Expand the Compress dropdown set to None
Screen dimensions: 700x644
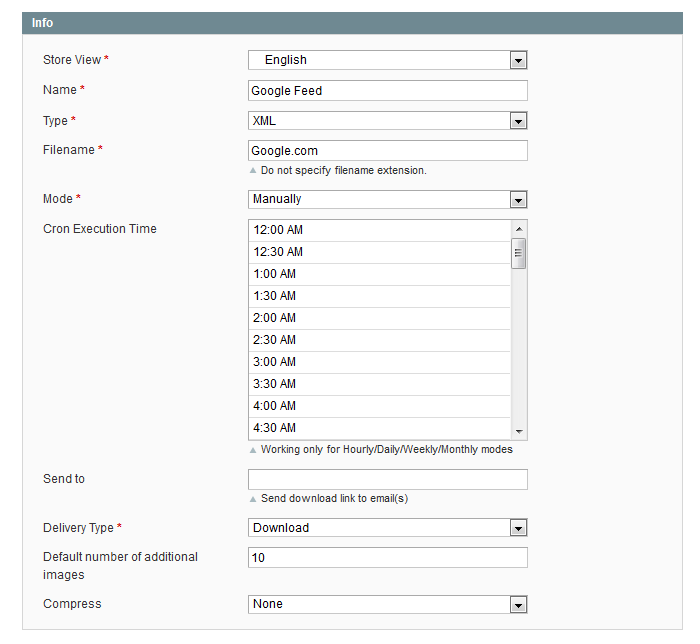click(x=387, y=604)
